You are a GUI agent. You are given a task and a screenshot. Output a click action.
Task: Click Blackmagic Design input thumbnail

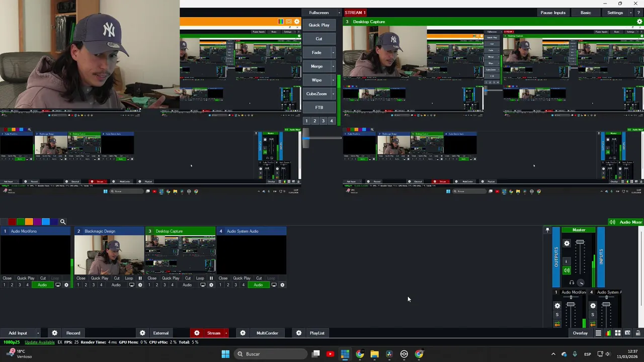click(110, 254)
